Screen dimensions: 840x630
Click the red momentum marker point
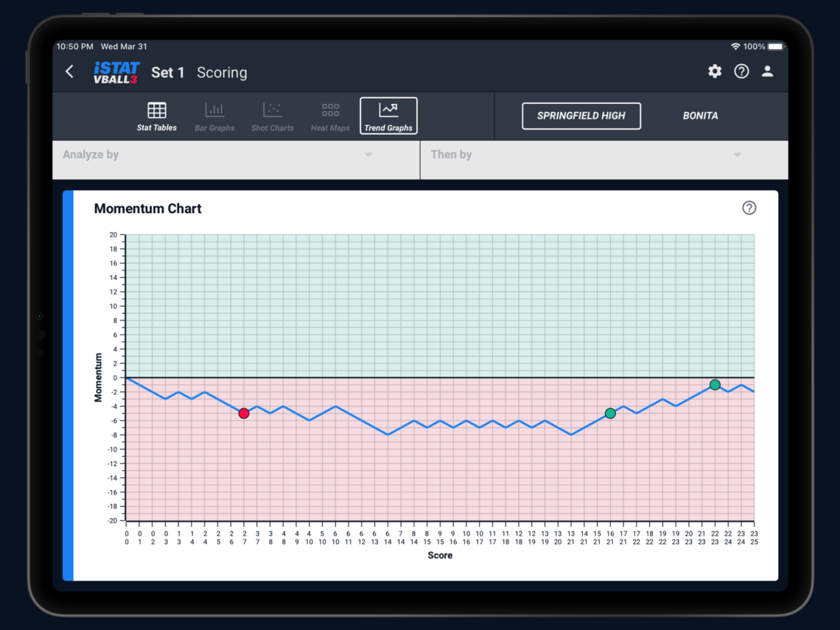[x=244, y=413]
